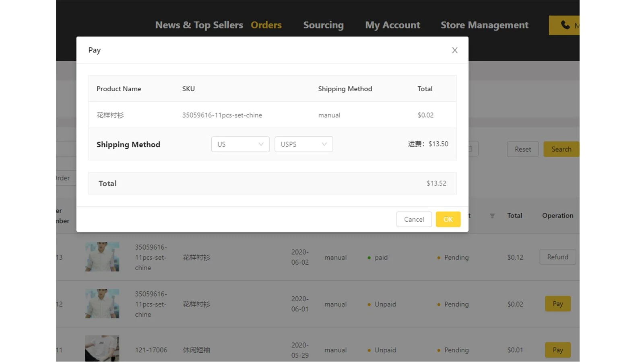Open thumbnail for product 121-17006
The height and width of the screenshot is (362, 644).
pos(102,348)
